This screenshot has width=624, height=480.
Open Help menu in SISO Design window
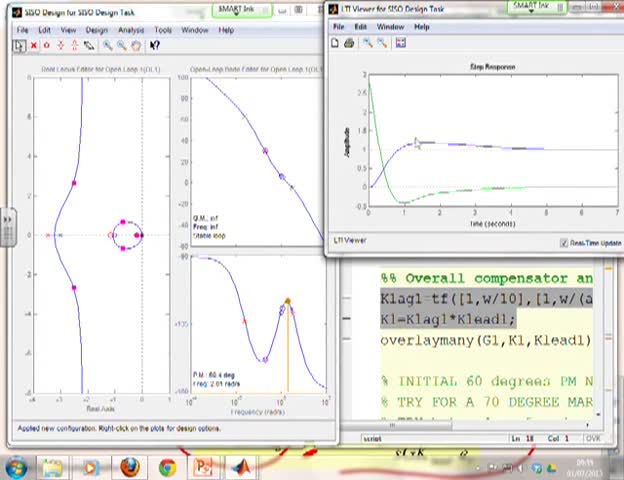[x=226, y=30]
